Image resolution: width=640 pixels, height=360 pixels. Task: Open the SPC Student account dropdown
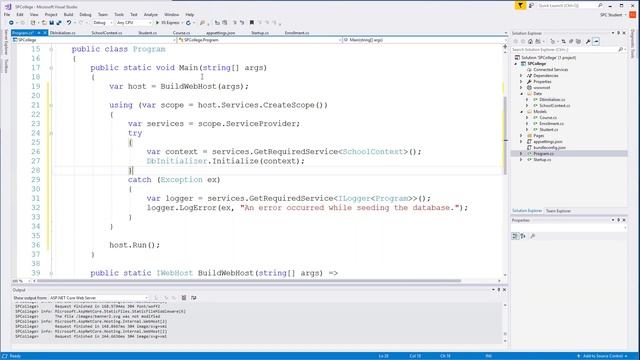point(613,15)
